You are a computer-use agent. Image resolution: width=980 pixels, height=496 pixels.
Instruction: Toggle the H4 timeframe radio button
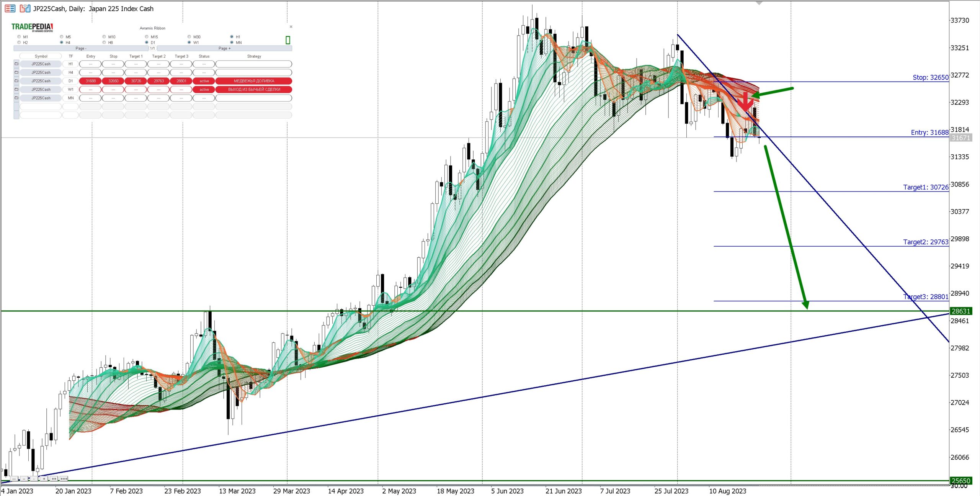click(62, 43)
